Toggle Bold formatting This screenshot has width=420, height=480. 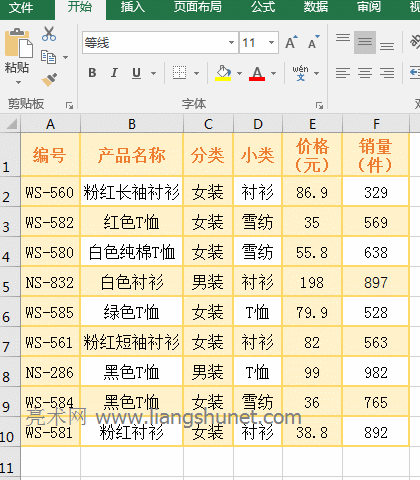click(x=92, y=73)
